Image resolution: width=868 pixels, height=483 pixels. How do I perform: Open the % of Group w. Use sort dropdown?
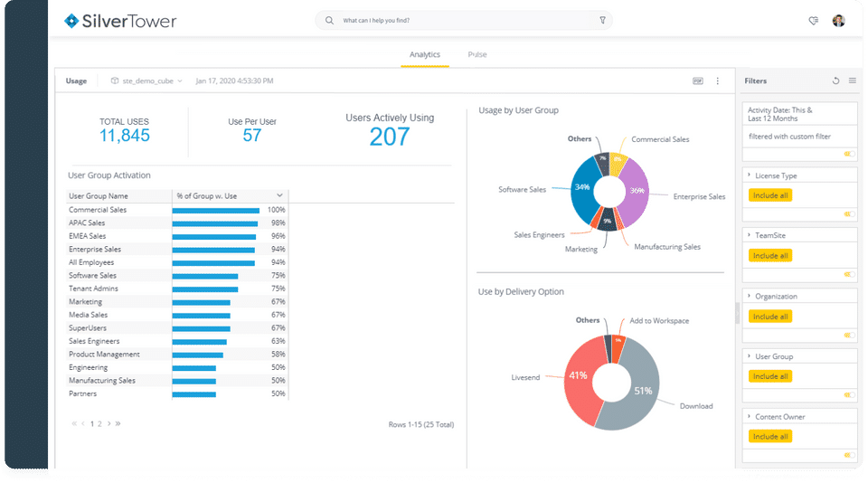pos(279,195)
